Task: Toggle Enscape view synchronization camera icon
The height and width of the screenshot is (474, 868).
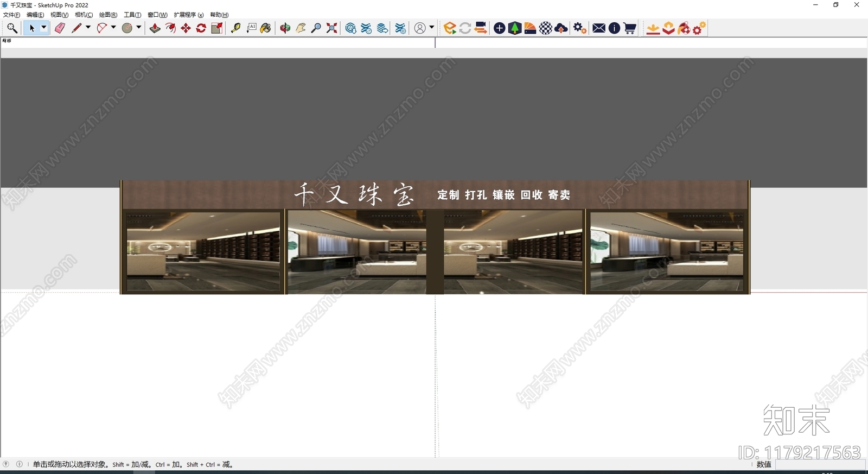Action: tap(480, 28)
